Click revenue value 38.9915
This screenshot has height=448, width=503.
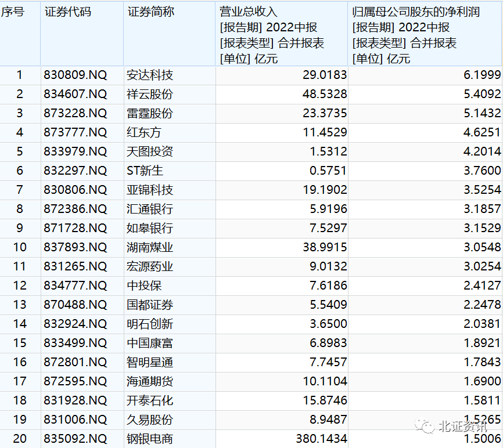[x=325, y=247]
